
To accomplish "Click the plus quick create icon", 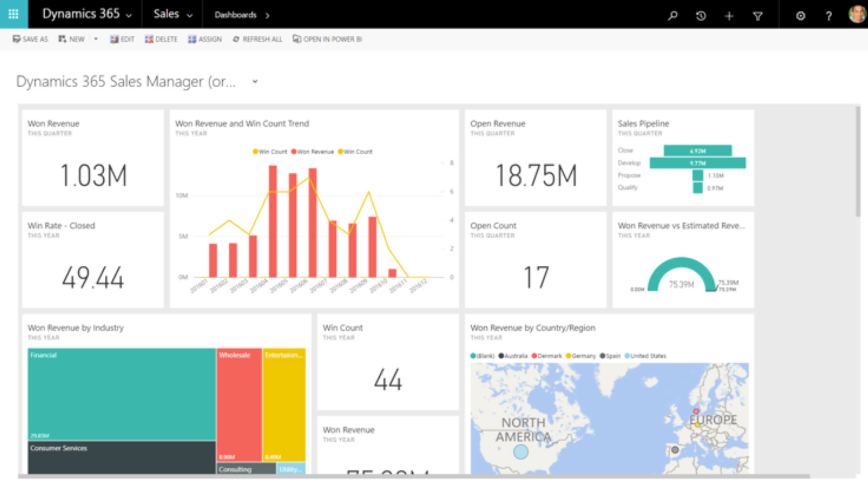I will (729, 16).
